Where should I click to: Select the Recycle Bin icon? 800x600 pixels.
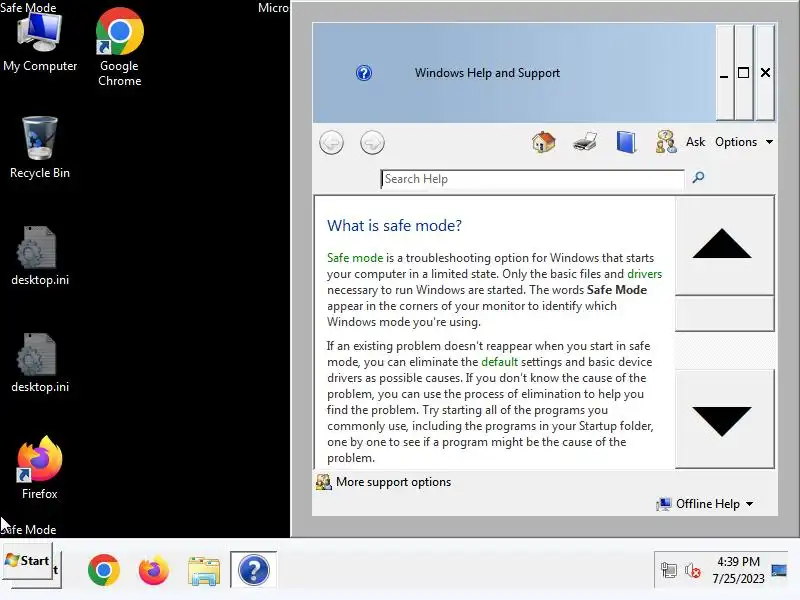point(40,147)
